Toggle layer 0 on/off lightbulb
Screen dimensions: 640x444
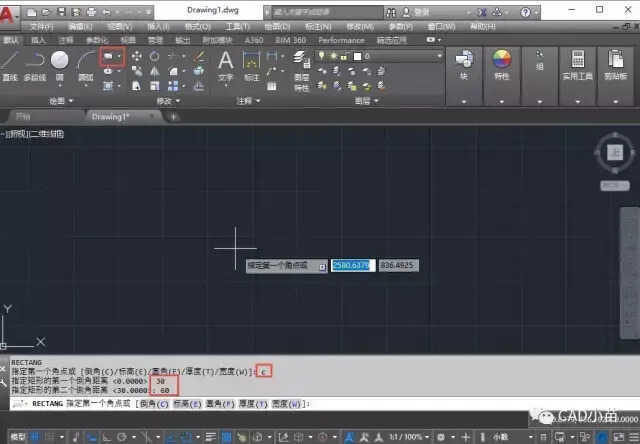pyautogui.click(x=322, y=56)
